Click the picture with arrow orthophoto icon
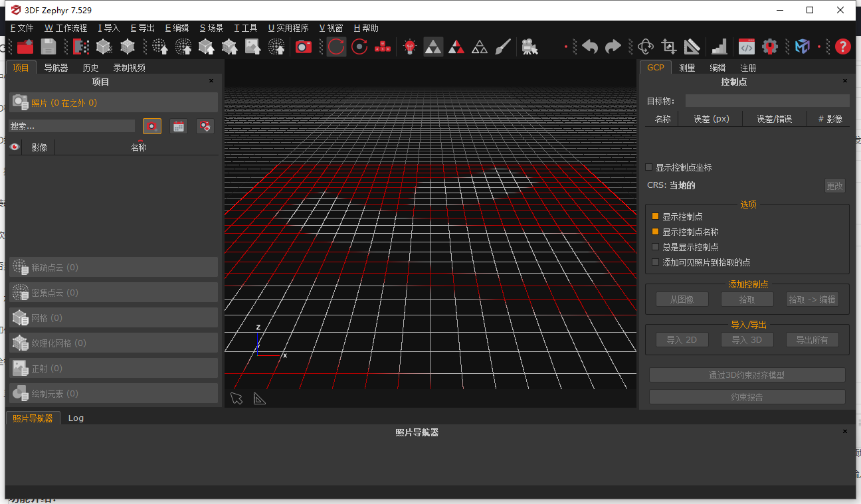Viewport: 861px width, 504px height. click(252, 46)
